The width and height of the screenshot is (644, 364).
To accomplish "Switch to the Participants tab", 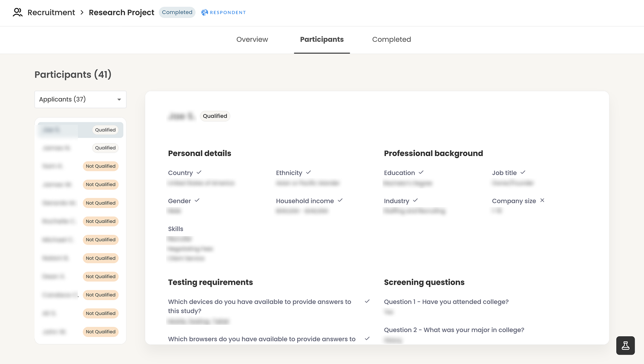I will coord(322,39).
